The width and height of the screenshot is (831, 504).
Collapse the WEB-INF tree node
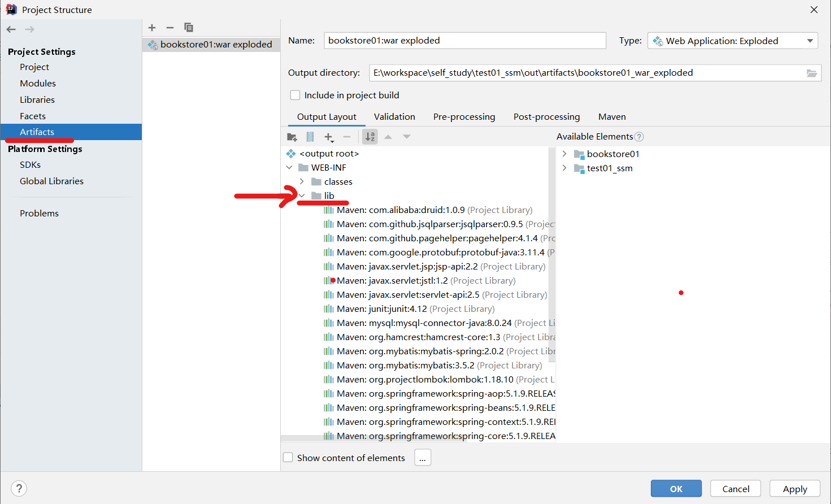289,168
